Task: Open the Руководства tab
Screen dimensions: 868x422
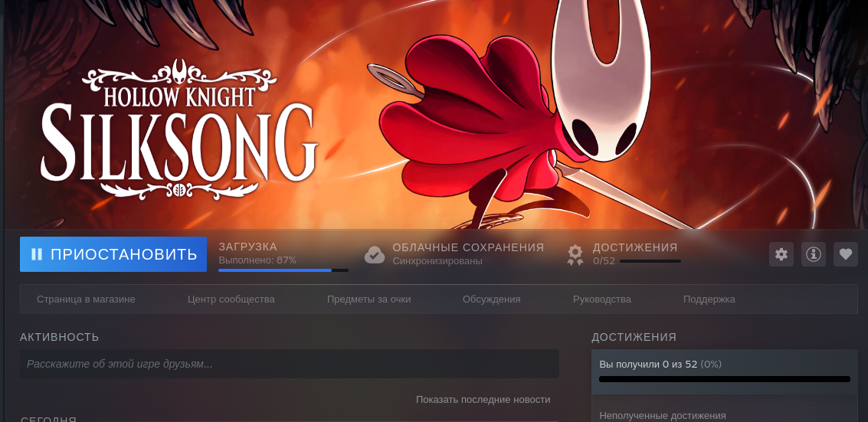Action: pos(601,299)
